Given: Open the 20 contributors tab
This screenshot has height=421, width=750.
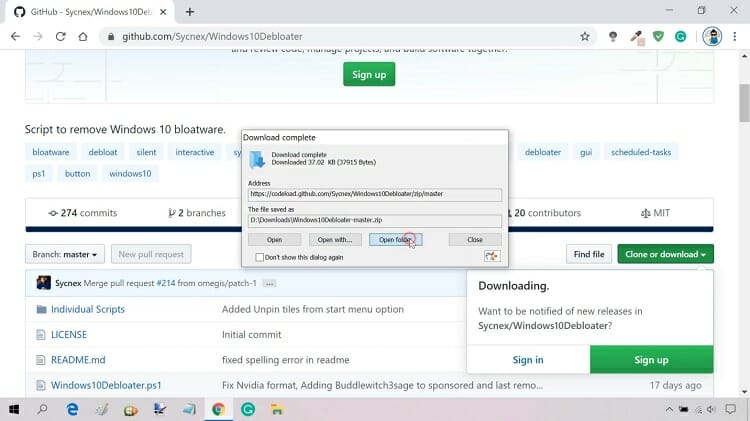Looking at the screenshot, I should click(x=544, y=213).
